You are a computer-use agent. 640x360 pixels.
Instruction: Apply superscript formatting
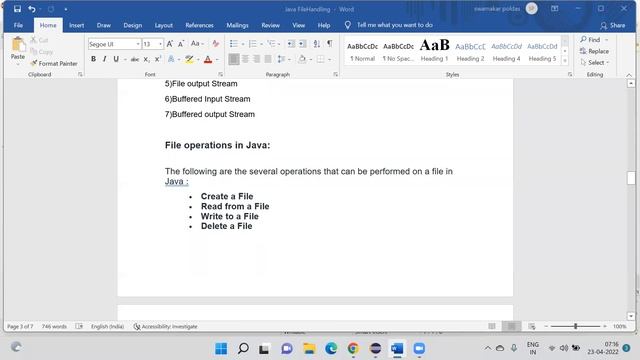click(x=158, y=59)
